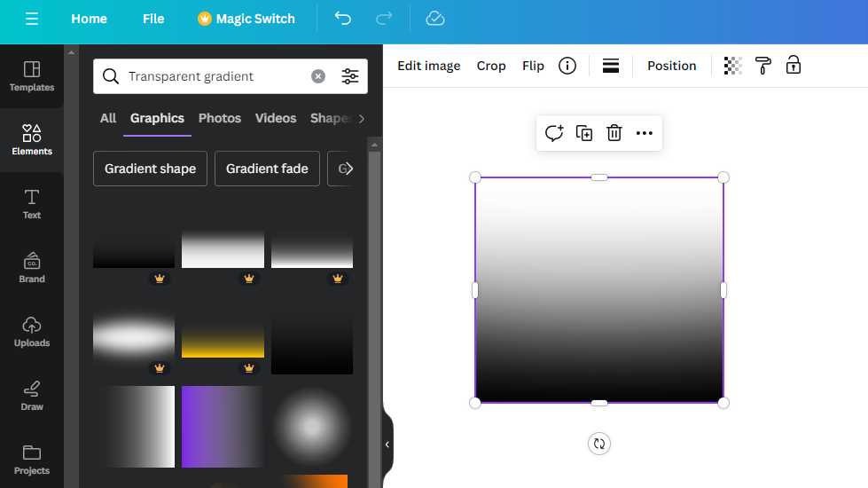Image resolution: width=868 pixels, height=488 pixels.
Task: Open Magic Switch
Action: point(246,19)
